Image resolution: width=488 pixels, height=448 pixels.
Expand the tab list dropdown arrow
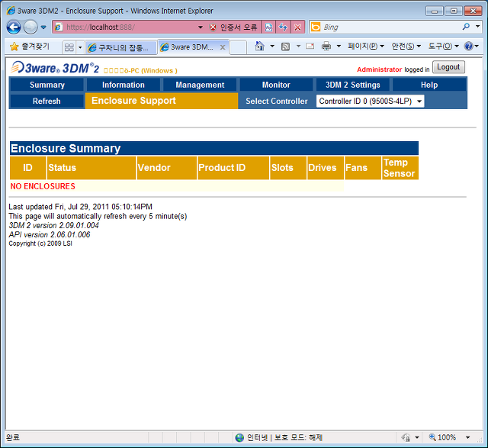tap(80, 47)
